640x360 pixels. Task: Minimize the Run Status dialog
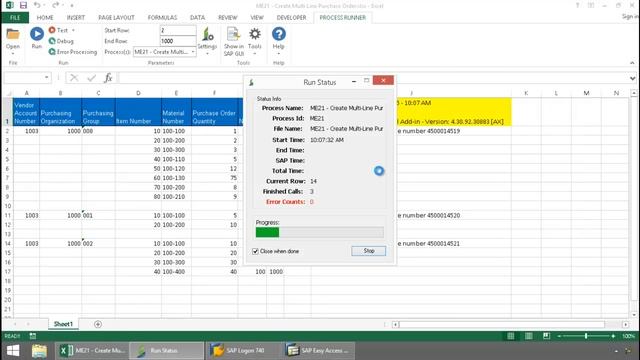[x=354, y=81]
